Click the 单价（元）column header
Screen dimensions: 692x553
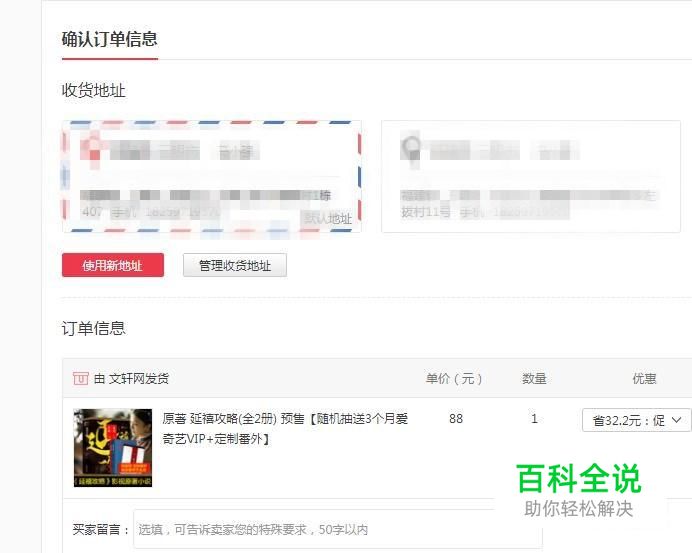[x=454, y=378]
